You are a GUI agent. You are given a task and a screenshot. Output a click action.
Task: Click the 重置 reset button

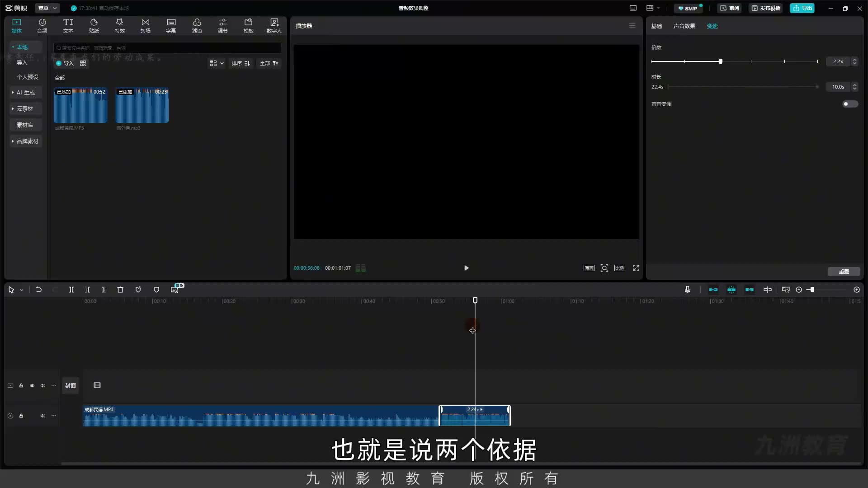click(x=844, y=272)
